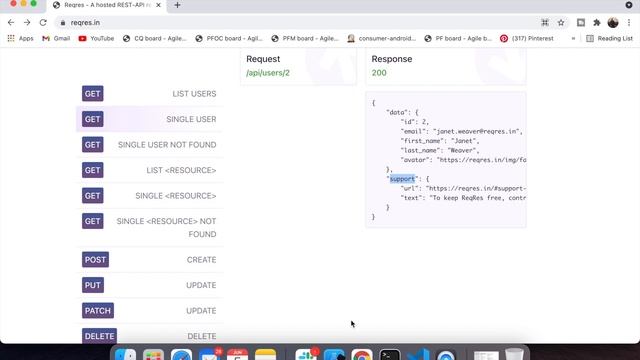Screen dimensions: 640x360
Task: Close the Reqres browser tab
Action: (158, 5)
